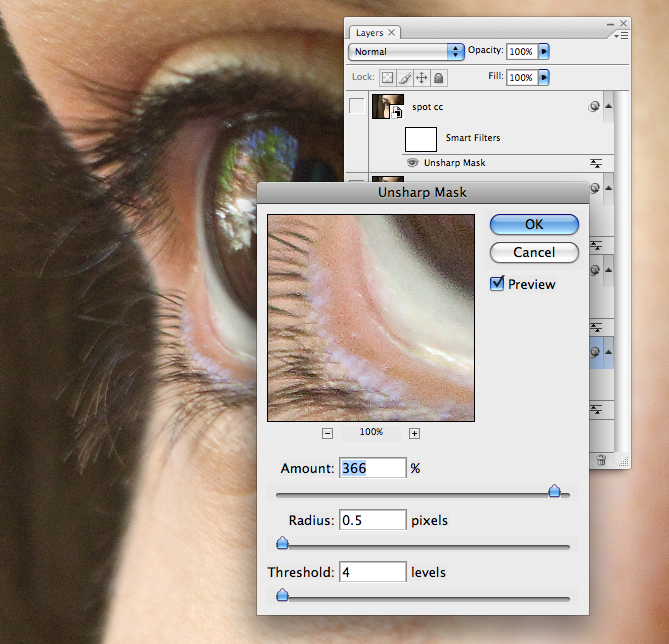Zoom out the filter preview with minus

[327, 434]
